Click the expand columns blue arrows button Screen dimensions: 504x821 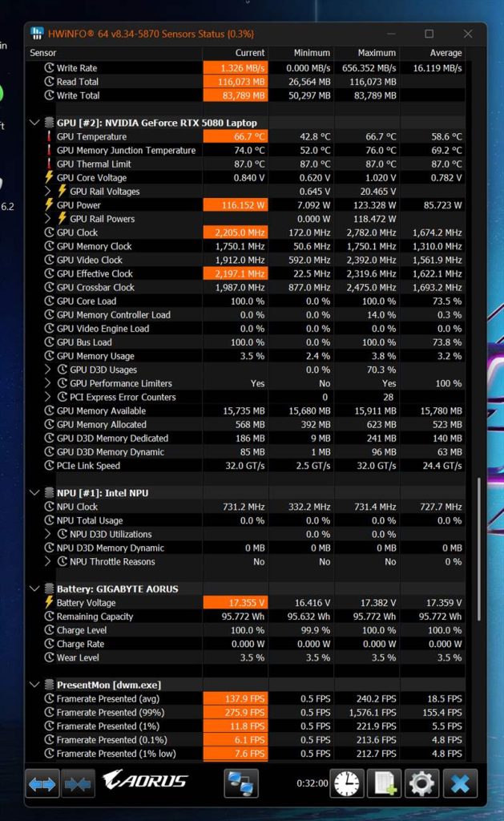click(x=42, y=783)
